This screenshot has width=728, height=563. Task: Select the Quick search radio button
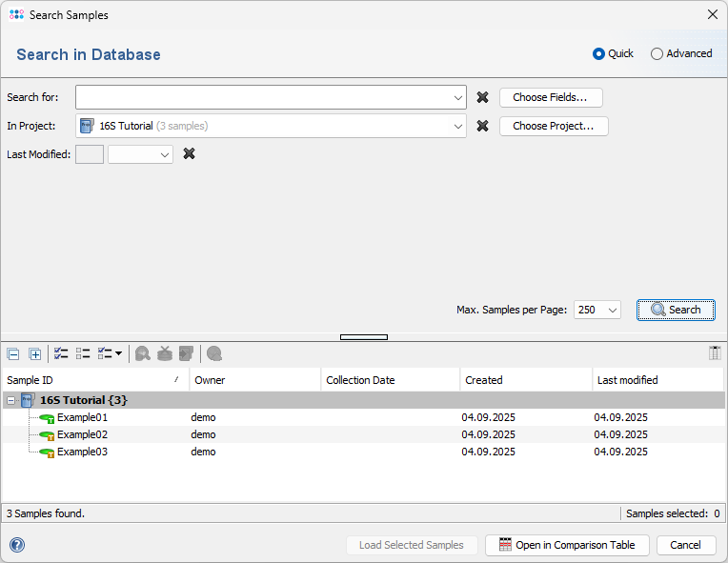(599, 54)
